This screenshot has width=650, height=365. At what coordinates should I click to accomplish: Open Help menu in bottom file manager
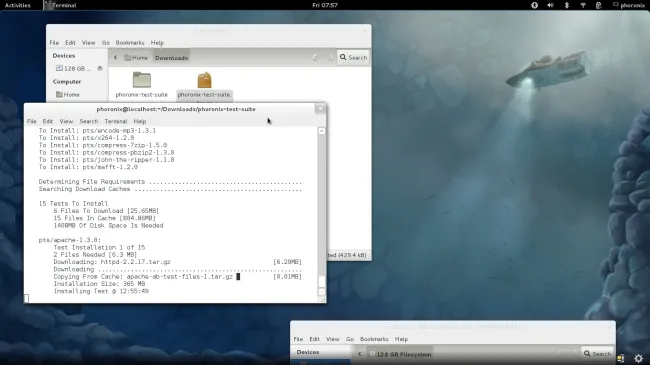pos(401,339)
